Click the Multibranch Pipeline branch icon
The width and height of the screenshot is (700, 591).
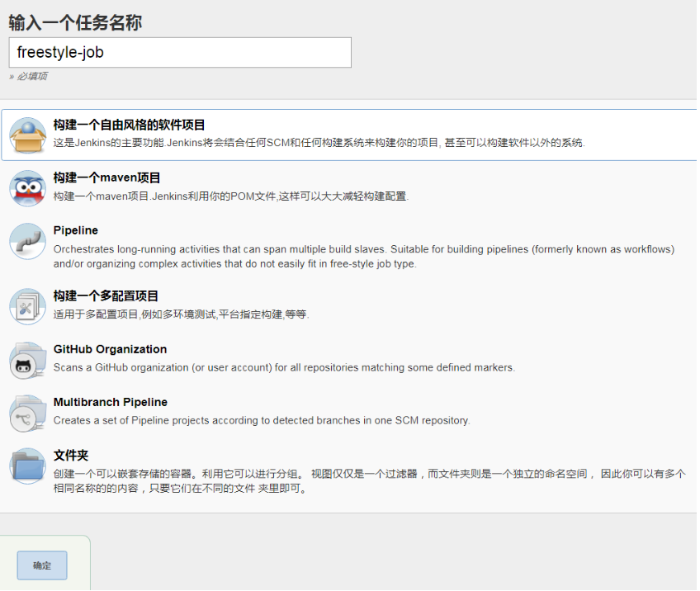(28, 414)
